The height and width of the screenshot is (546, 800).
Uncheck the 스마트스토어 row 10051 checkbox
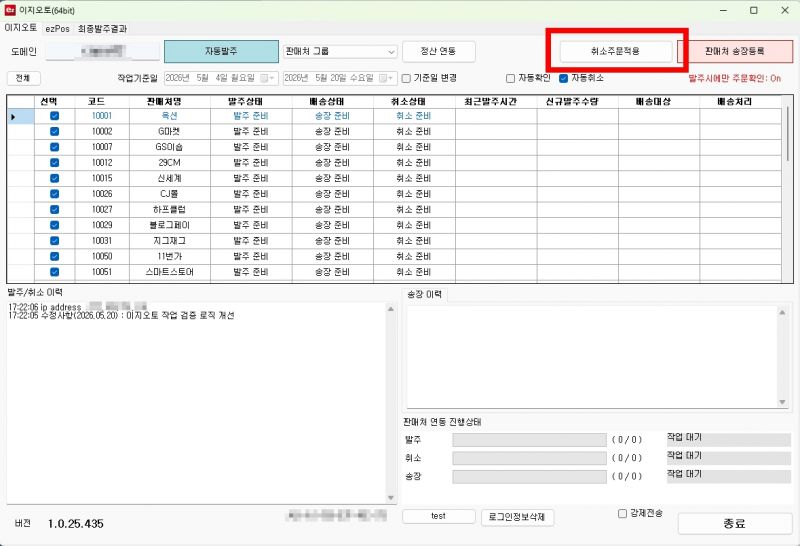(x=55, y=272)
